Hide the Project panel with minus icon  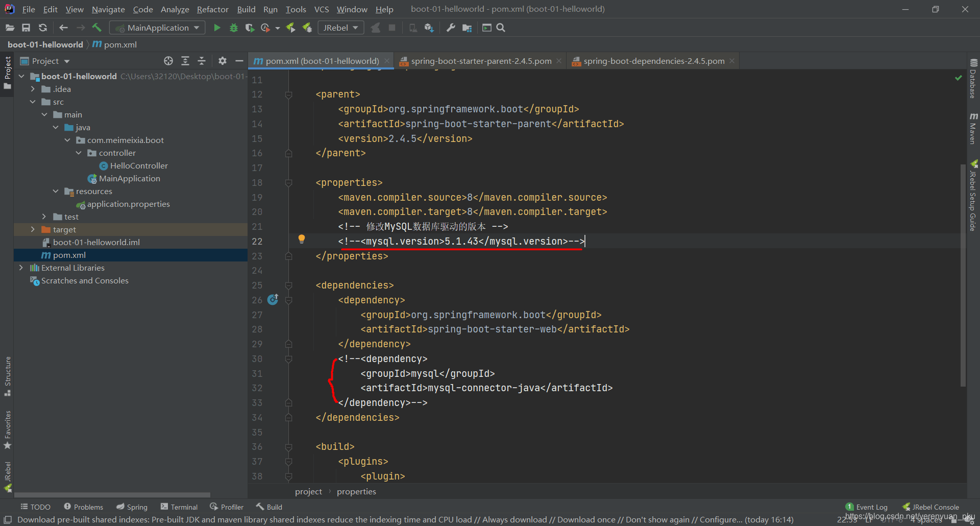coord(239,61)
